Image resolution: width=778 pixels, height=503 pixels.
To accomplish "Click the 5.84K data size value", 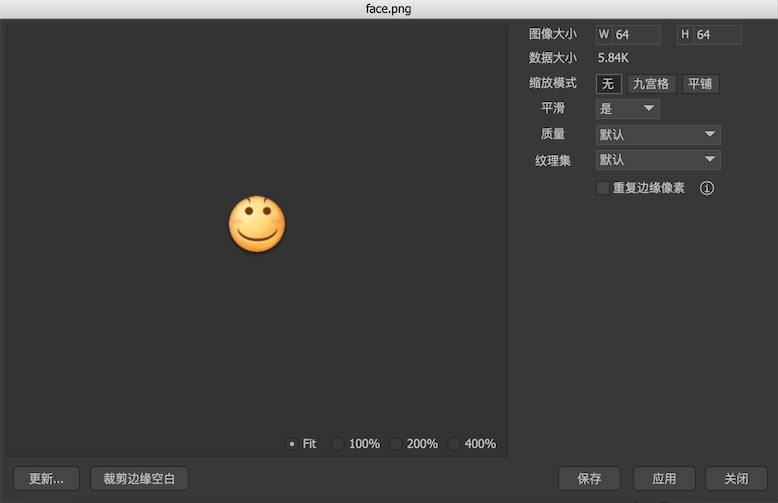I will [613, 58].
